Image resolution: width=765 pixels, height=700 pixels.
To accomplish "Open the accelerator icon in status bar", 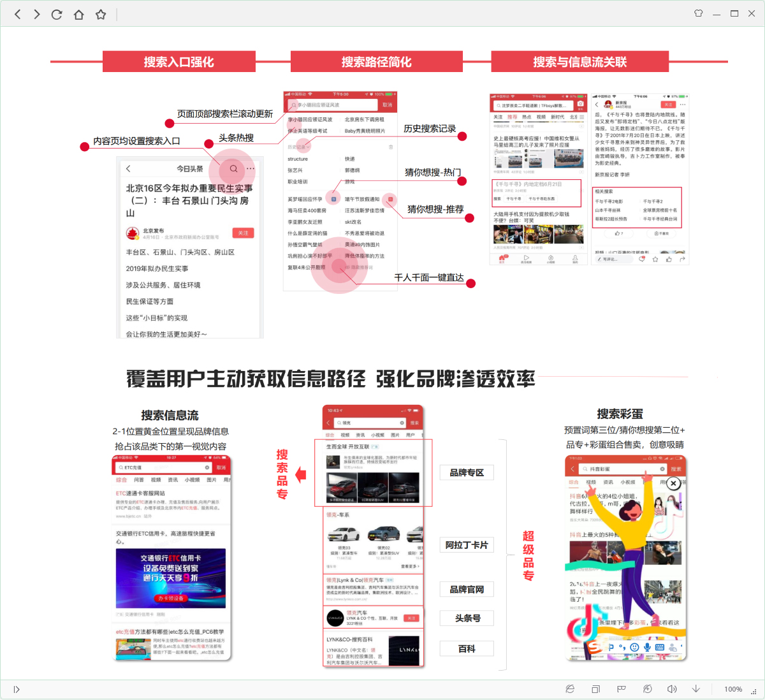I will pyautogui.click(x=647, y=689).
